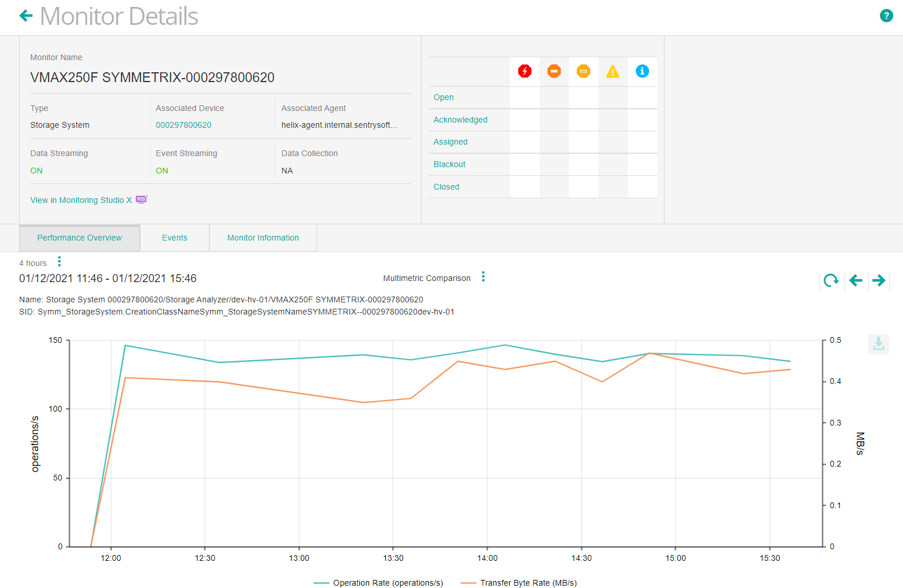The height and width of the screenshot is (588, 903).
Task: Move to the previous time range
Action: click(x=856, y=280)
